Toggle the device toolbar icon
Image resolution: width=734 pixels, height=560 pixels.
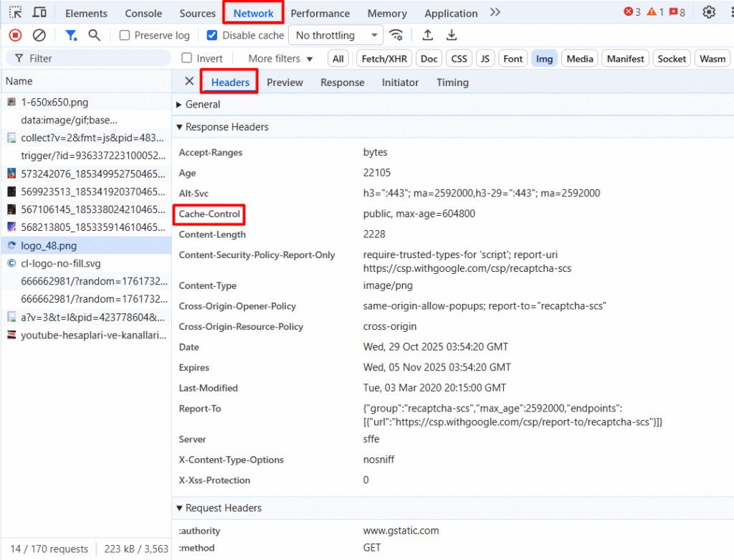pos(39,12)
